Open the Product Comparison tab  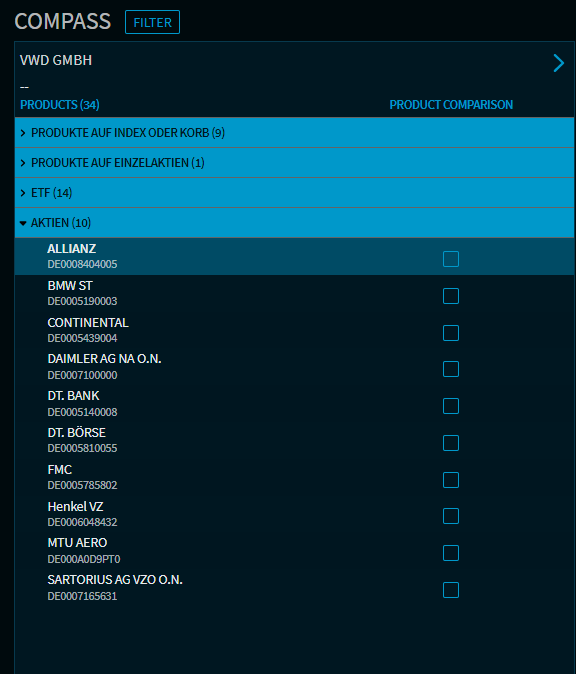451,105
